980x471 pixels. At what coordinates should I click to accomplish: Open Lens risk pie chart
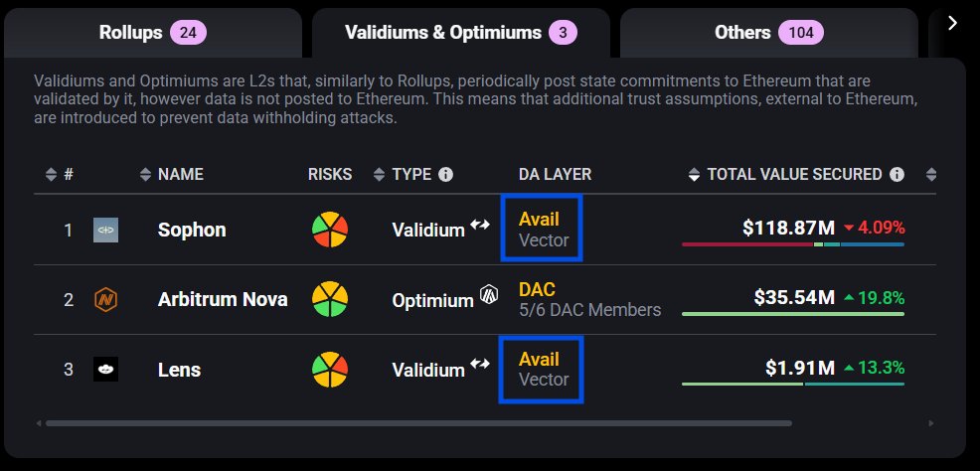330,370
